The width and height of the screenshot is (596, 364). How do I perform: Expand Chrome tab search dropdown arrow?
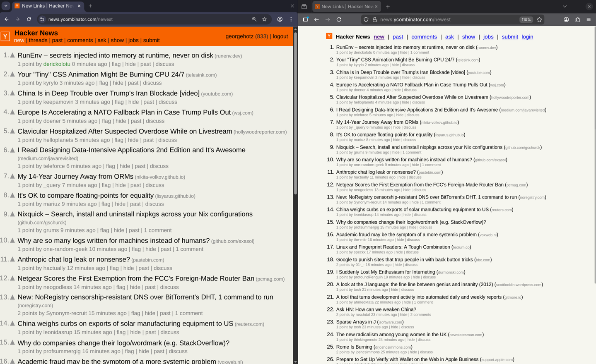tap(6, 6)
